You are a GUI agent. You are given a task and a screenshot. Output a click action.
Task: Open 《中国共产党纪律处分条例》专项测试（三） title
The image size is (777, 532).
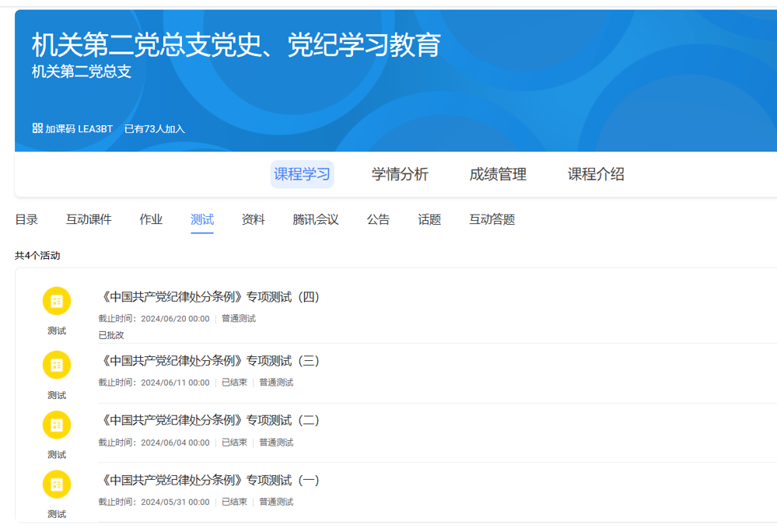[x=210, y=361]
